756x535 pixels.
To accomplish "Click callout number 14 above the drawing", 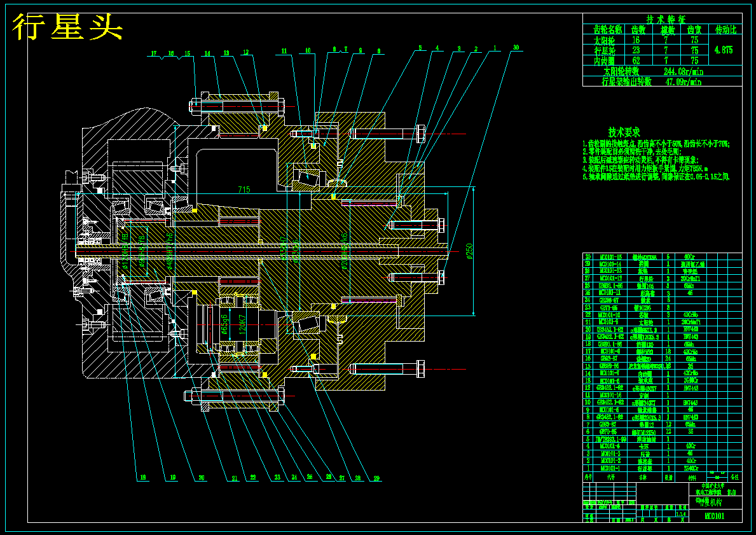I will (x=207, y=53).
